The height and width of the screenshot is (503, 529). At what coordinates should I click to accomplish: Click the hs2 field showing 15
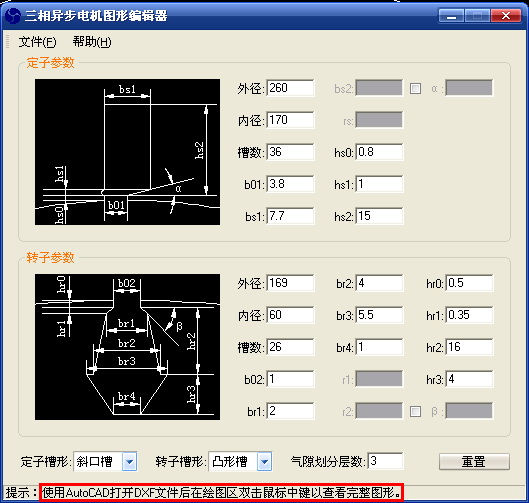[379, 216]
